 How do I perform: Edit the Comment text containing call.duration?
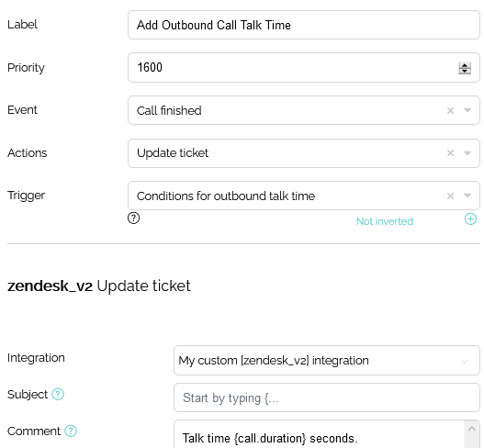(x=270, y=439)
